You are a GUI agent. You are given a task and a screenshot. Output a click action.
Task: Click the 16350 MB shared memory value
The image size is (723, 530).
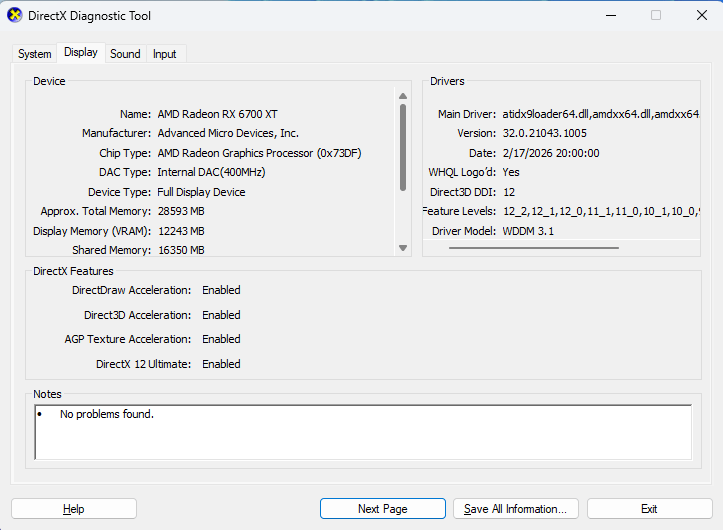(181, 250)
